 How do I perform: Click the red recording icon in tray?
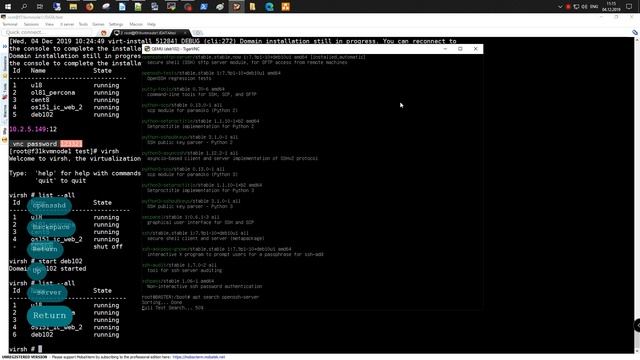(x=568, y=7)
